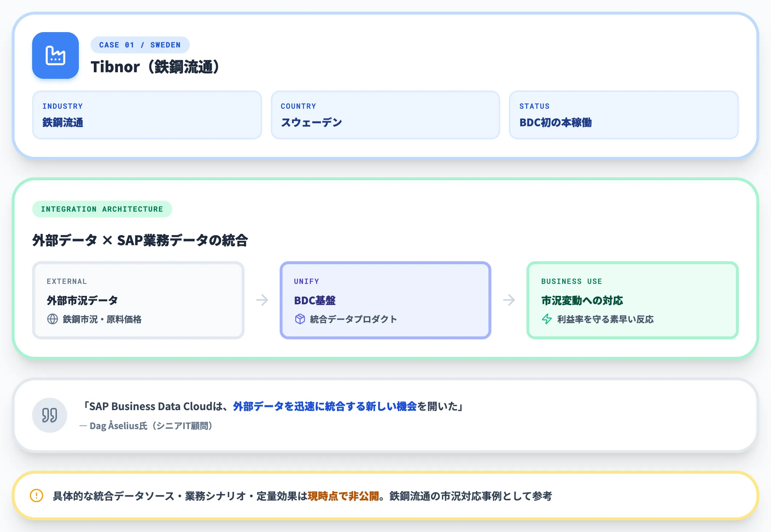Click the cube icon beside 統合データプロダクト
This screenshot has width=771, height=532.
[x=300, y=319]
